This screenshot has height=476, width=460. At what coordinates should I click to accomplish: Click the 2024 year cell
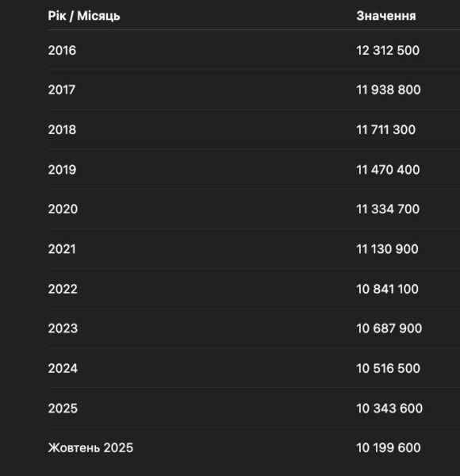coord(63,369)
